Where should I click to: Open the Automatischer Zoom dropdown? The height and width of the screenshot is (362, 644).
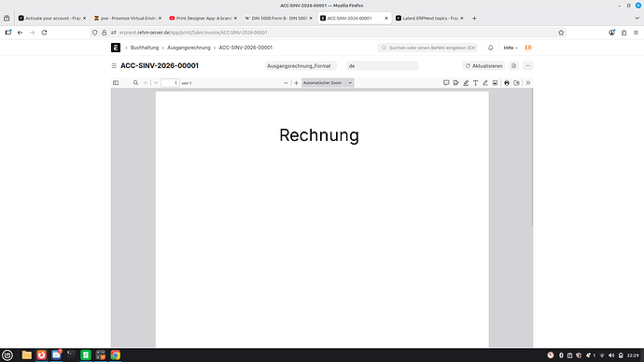pyautogui.click(x=328, y=83)
